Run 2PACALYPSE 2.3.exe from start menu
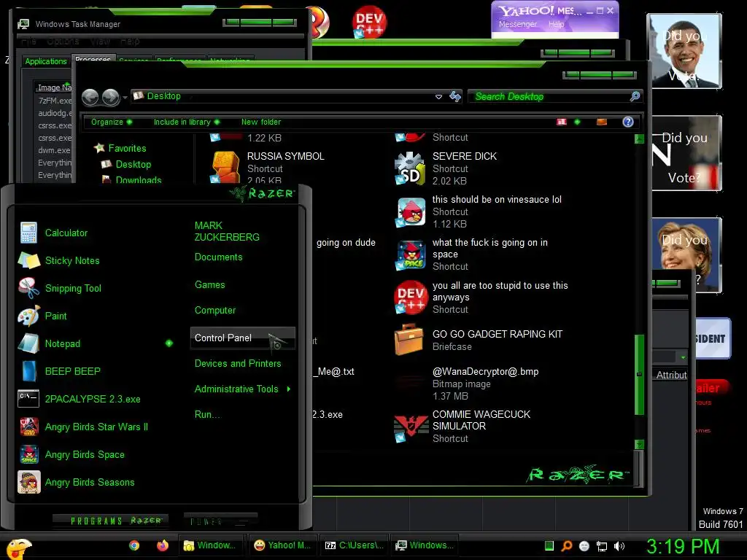This screenshot has height=560, width=747. coord(93,399)
